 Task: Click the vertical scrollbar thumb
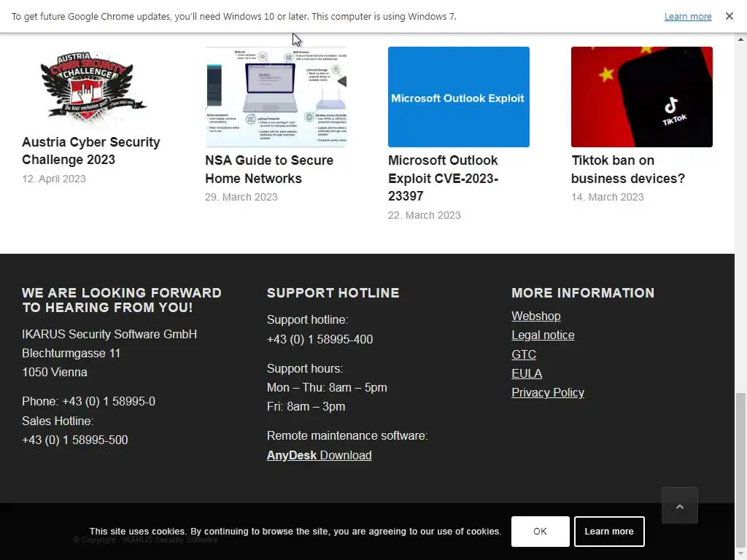click(740, 470)
